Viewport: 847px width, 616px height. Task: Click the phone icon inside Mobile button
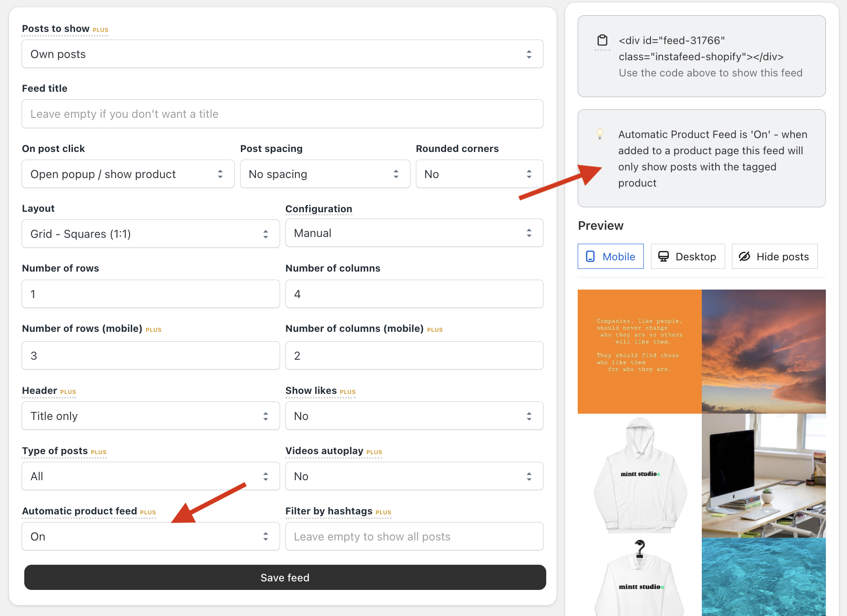point(590,256)
